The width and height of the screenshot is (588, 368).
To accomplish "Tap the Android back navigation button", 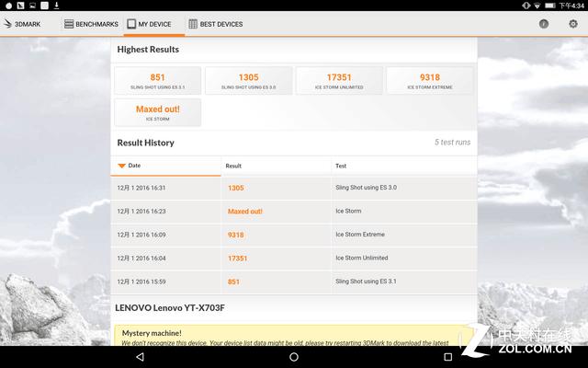I will [x=140, y=357].
